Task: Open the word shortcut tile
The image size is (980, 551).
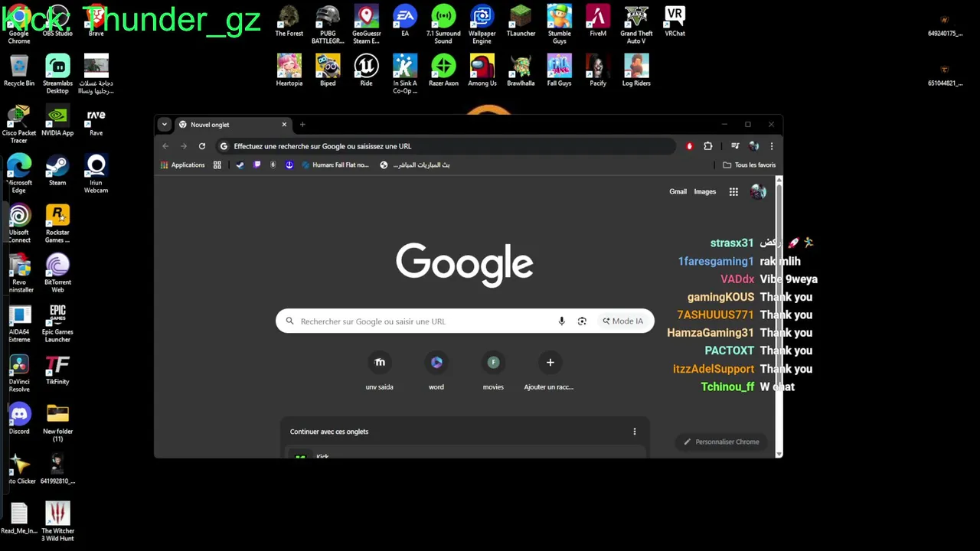Action: 436,372
